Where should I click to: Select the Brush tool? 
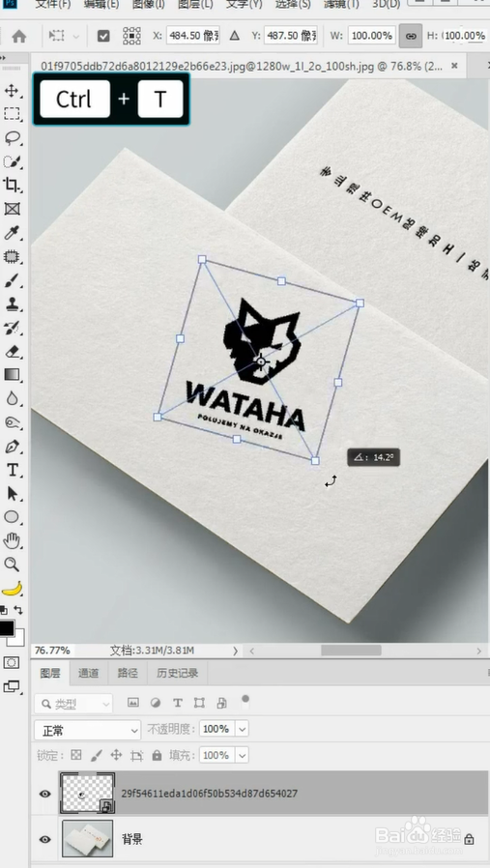coord(12,280)
